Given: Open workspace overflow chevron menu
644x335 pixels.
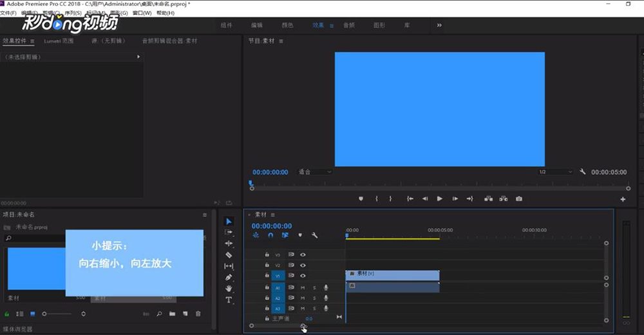Looking at the screenshot, I should click(439, 25).
